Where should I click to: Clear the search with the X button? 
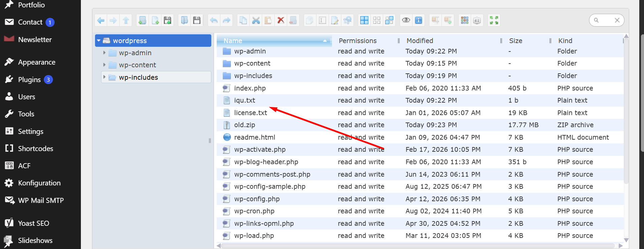(617, 20)
